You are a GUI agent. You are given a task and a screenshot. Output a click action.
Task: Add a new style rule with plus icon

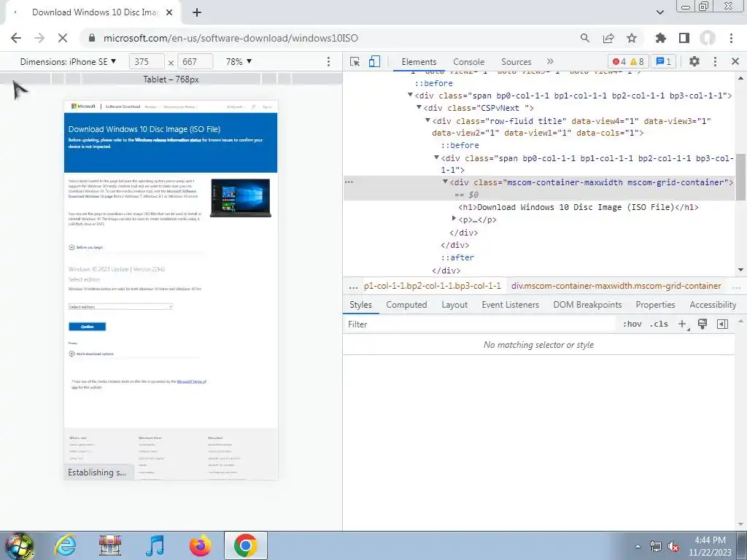click(x=682, y=324)
